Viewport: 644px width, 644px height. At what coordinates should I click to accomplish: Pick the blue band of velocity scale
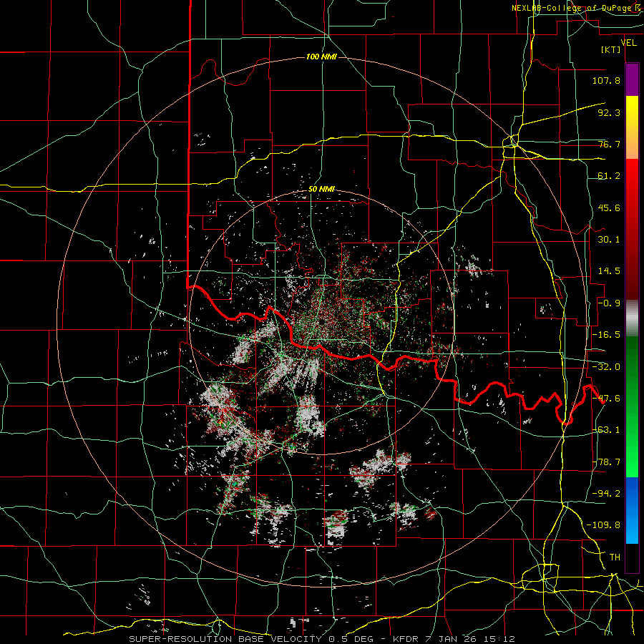tap(632, 510)
